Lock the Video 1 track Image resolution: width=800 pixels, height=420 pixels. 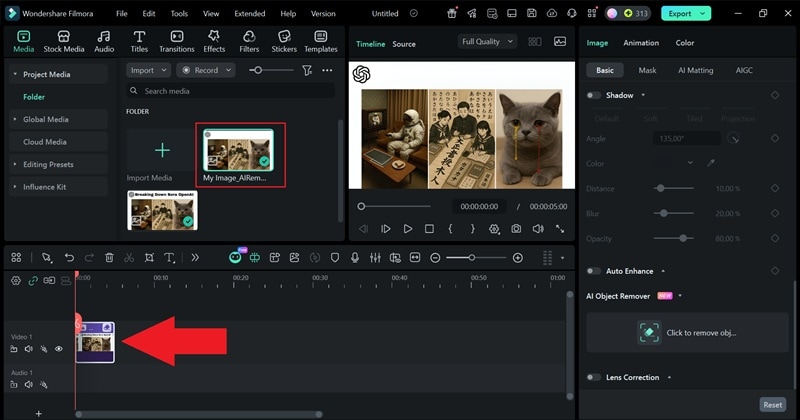pos(14,349)
